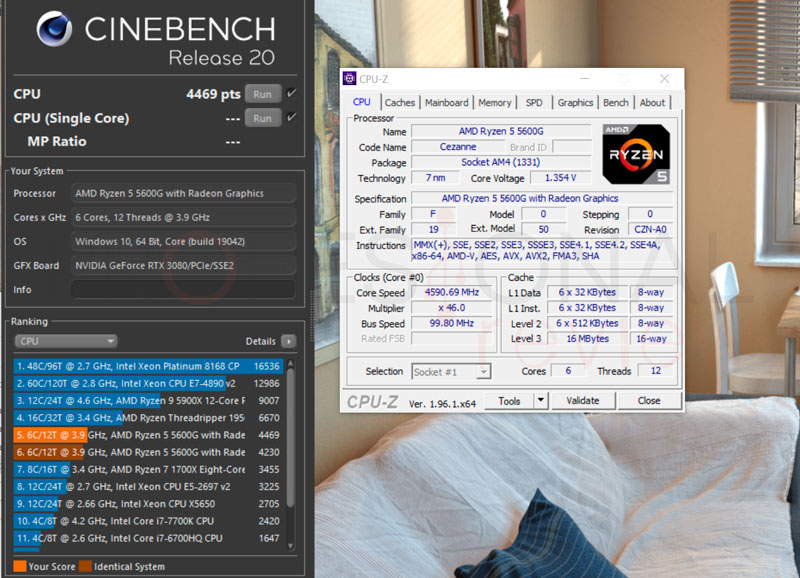Click the Validate button

pos(583,400)
